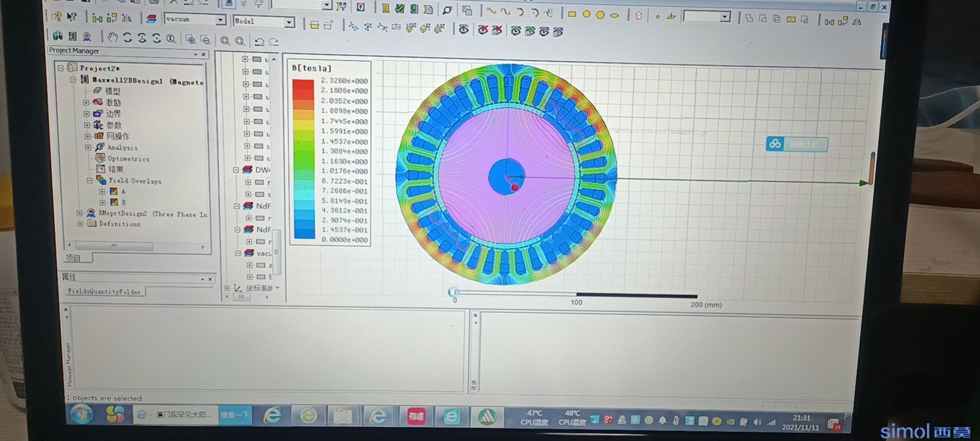Select the Draw Regular Polygon tool
Screen dimensions: 980x441
[x=600, y=15]
